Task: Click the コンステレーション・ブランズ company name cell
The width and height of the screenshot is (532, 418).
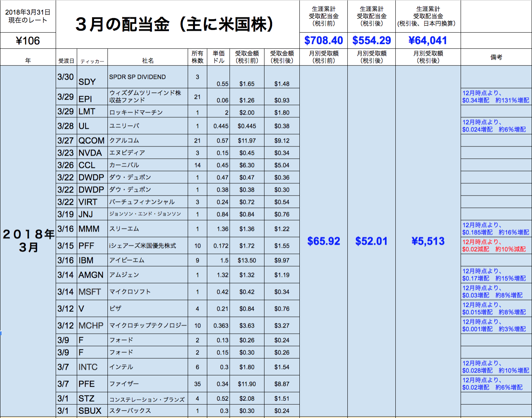Action: (x=148, y=399)
